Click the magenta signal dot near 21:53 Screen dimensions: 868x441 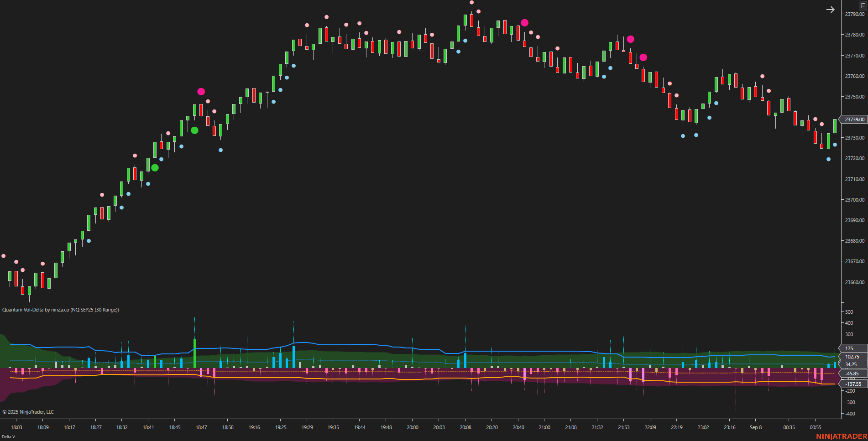pos(630,40)
